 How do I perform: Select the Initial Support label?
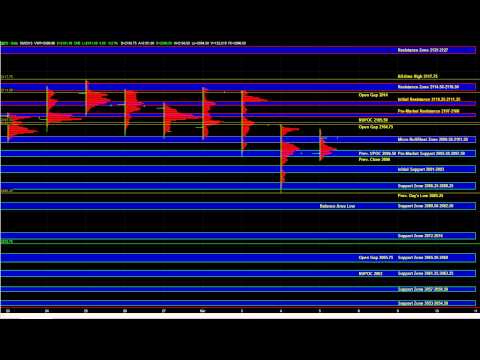[x=421, y=169]
